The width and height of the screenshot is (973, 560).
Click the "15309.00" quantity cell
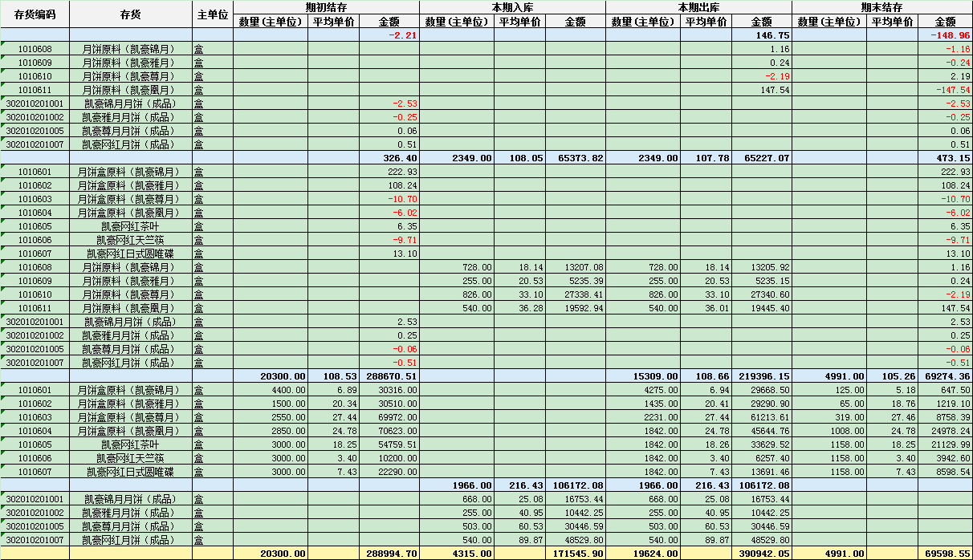coord(643,376)
